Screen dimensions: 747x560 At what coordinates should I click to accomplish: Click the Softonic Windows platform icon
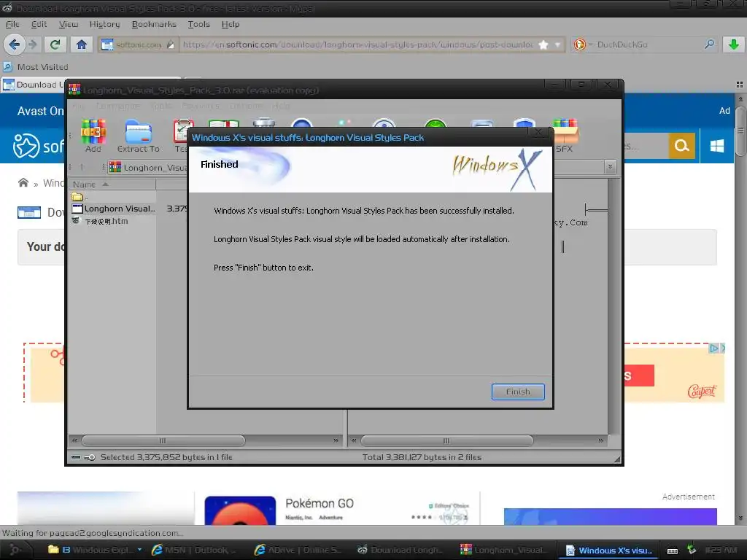pyautogui.click(x=717, y=145)
